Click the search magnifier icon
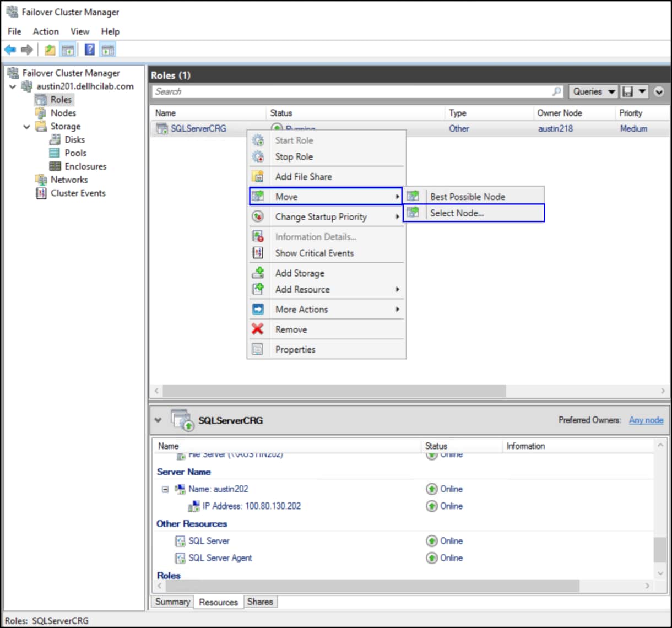Viewport: 672px width, 628px height. (x=557, y=91)
